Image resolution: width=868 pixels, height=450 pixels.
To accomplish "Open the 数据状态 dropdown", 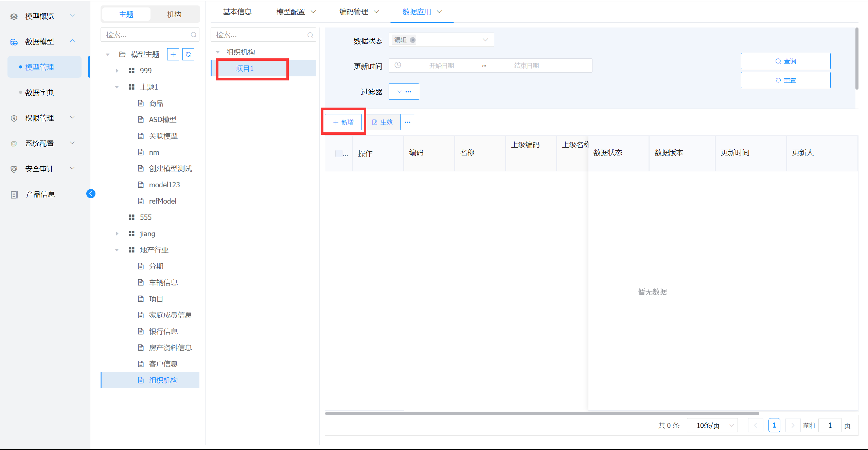I will (x=441, y=40).
